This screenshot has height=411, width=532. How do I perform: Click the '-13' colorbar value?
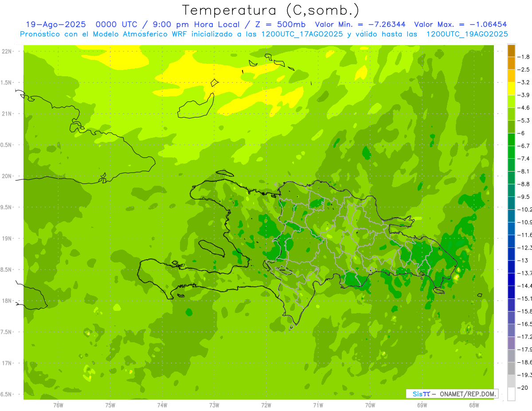click(522, 260)
